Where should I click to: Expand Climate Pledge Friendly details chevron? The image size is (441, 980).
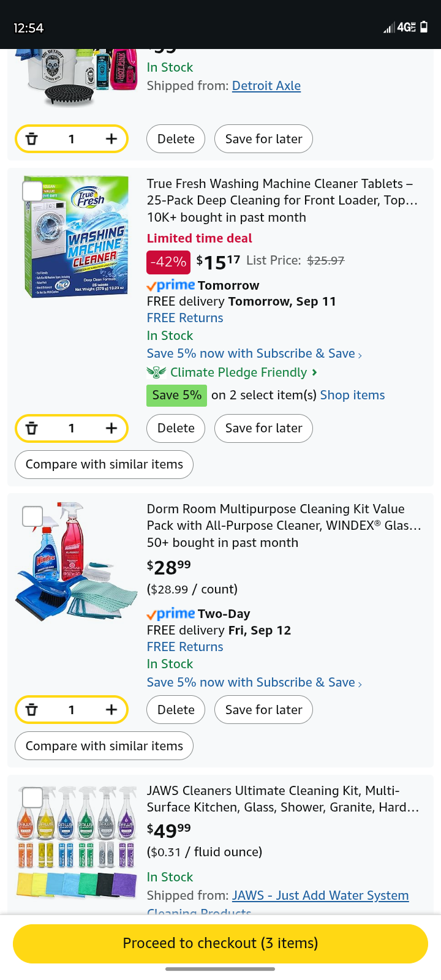[x=315, y=372]
